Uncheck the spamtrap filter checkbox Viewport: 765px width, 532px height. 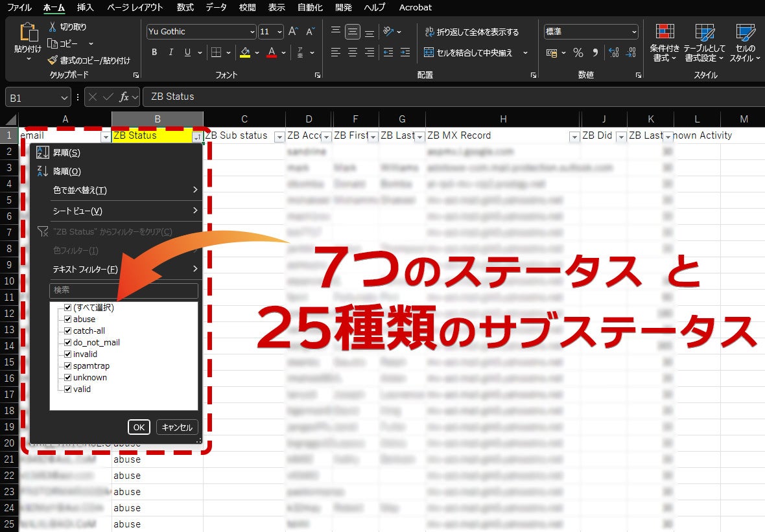tap(67, 366)
